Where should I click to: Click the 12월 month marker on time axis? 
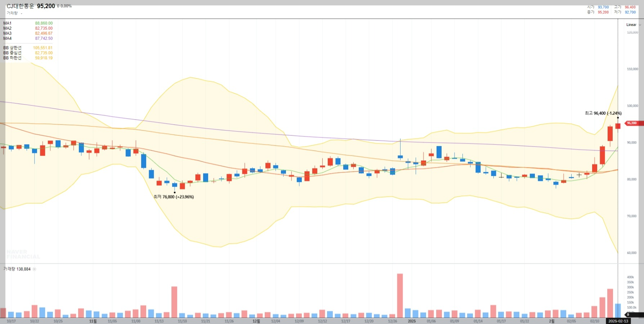click(256, 321)
